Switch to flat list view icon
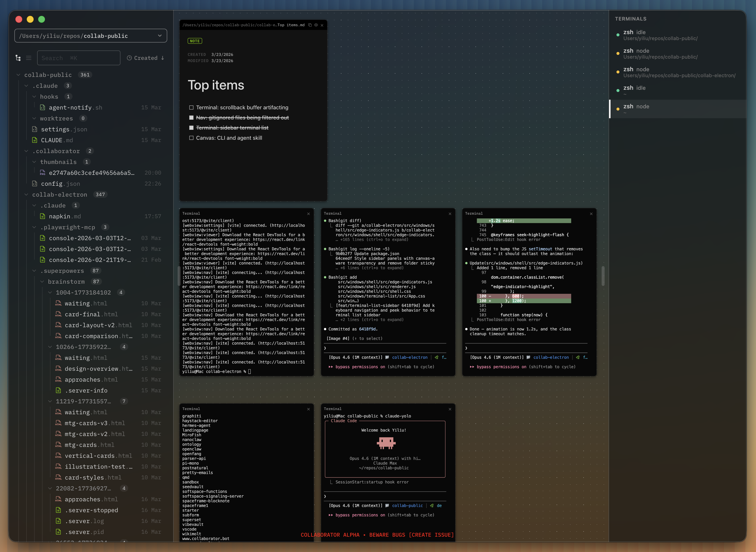This screenshot has height=552, width=756. click(29, 58)
